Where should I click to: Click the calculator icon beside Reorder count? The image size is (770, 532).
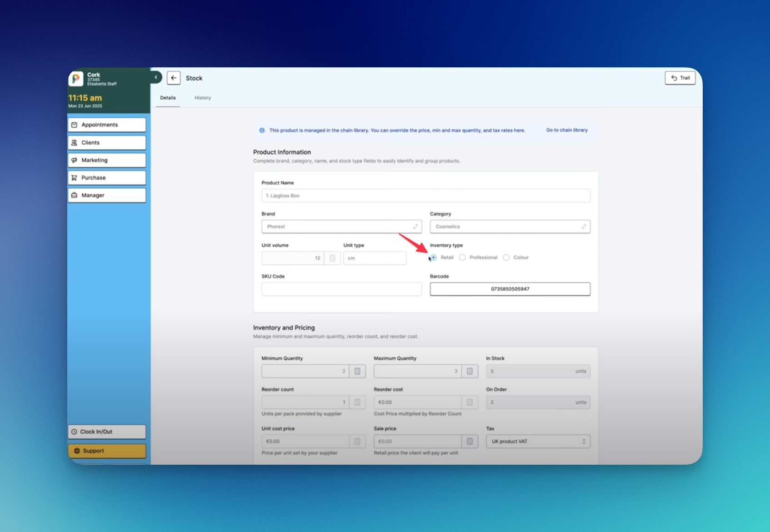click(357, 402)
